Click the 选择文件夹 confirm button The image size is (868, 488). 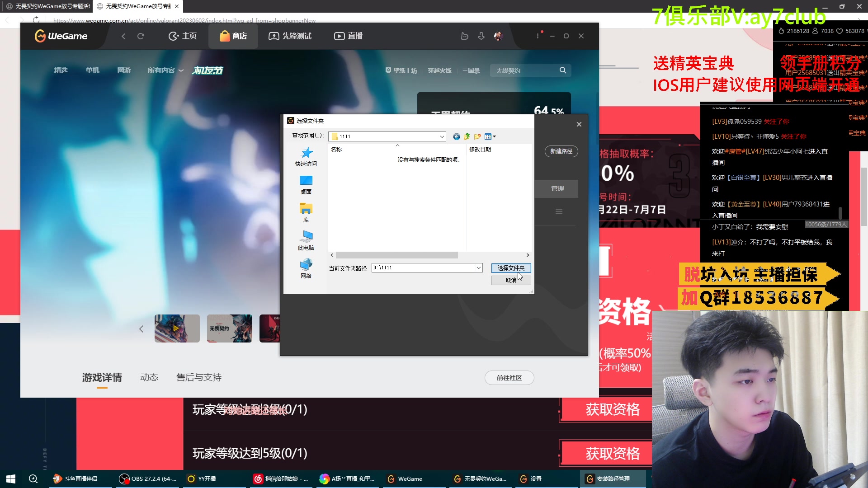pos(511,267)
